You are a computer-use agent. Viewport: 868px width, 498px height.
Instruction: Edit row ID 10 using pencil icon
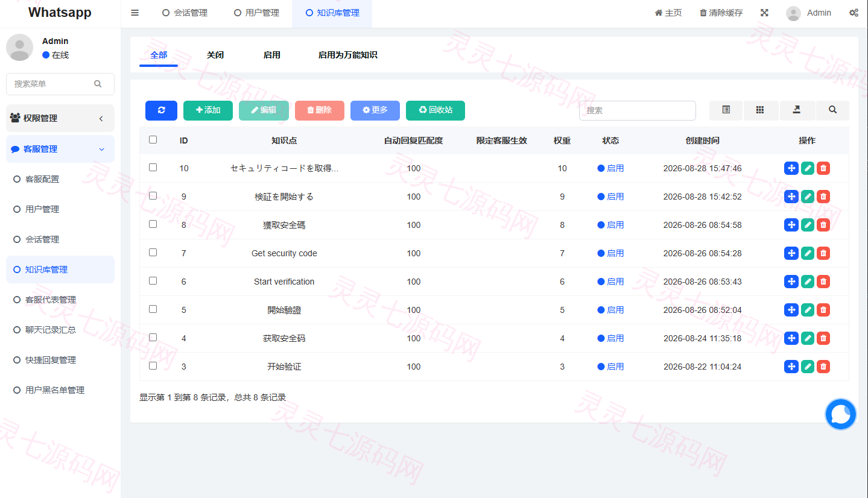808,168
